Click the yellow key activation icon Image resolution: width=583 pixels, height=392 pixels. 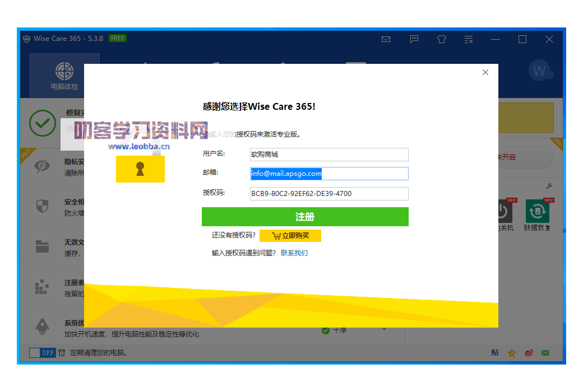pos(140,169)
